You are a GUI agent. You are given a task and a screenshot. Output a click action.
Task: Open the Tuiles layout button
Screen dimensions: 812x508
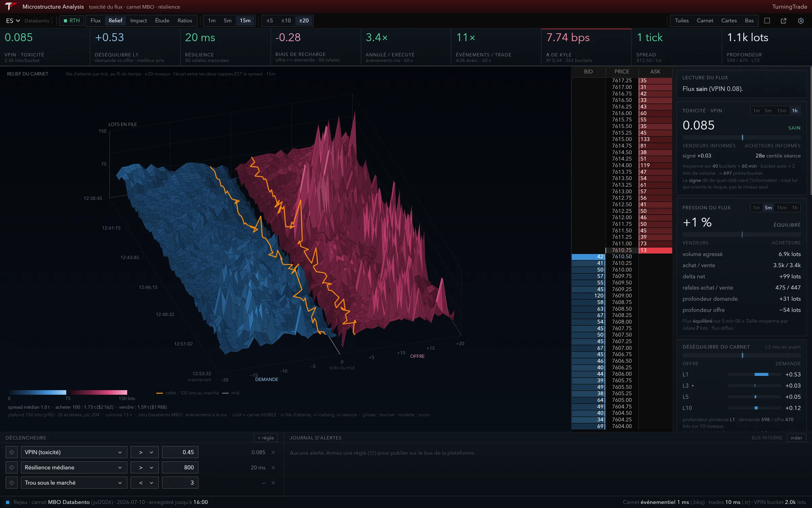[682, 21]
